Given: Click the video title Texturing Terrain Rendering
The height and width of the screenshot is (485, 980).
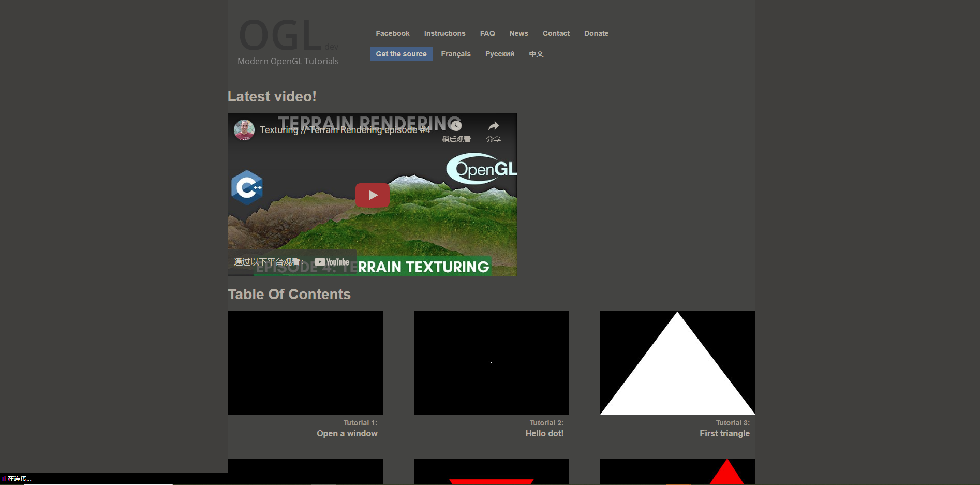Looking at the screenshot, I should 345,130.
